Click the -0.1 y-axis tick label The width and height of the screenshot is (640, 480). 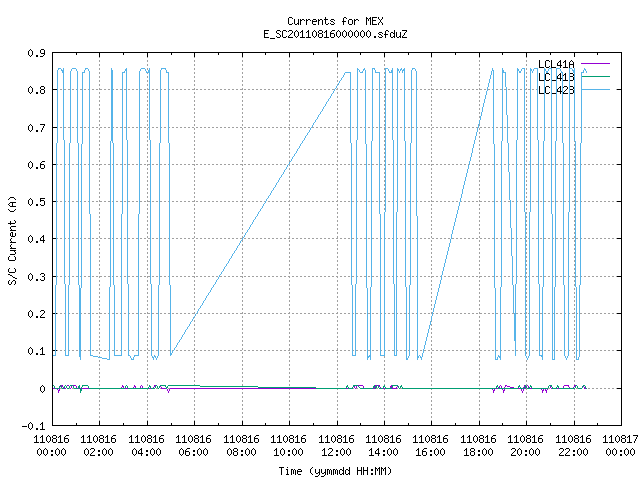(33, 426)
